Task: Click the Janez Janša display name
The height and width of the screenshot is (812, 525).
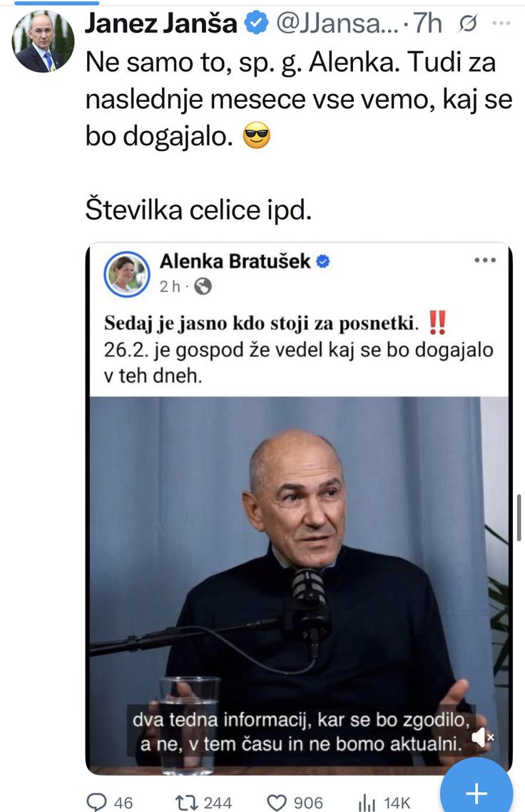Action: pyautogui.click(x=160, y=24)
